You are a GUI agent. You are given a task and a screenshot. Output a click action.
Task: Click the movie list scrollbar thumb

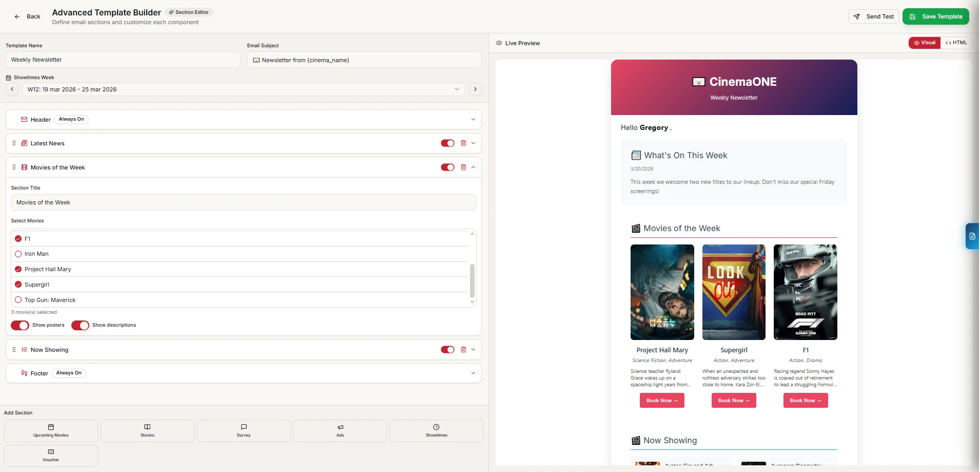[472, 280]
